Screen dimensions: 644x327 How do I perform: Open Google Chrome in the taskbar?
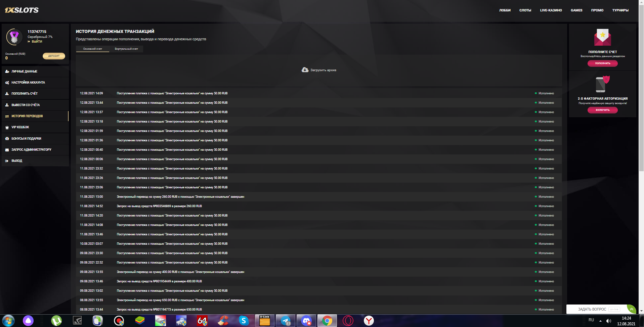[x=327, y=321]
